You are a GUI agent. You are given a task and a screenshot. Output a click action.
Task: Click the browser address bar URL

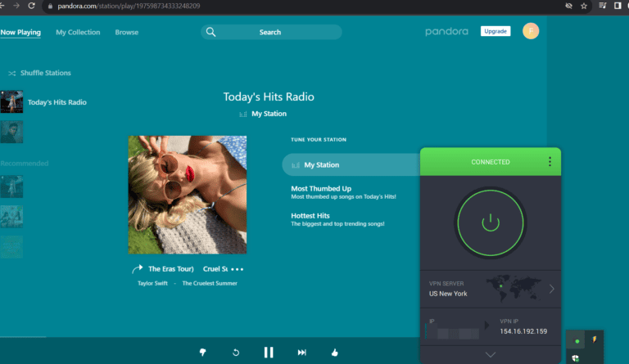(129, 6)
